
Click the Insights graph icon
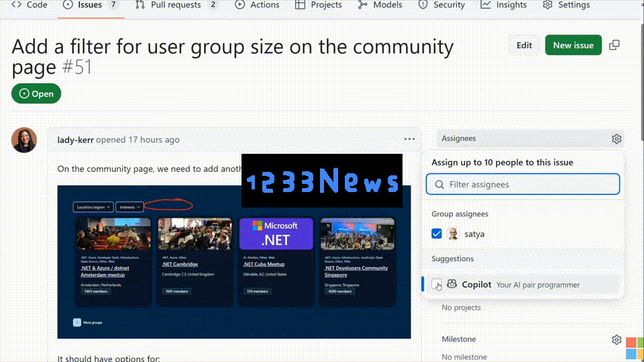tap(486, 5)
